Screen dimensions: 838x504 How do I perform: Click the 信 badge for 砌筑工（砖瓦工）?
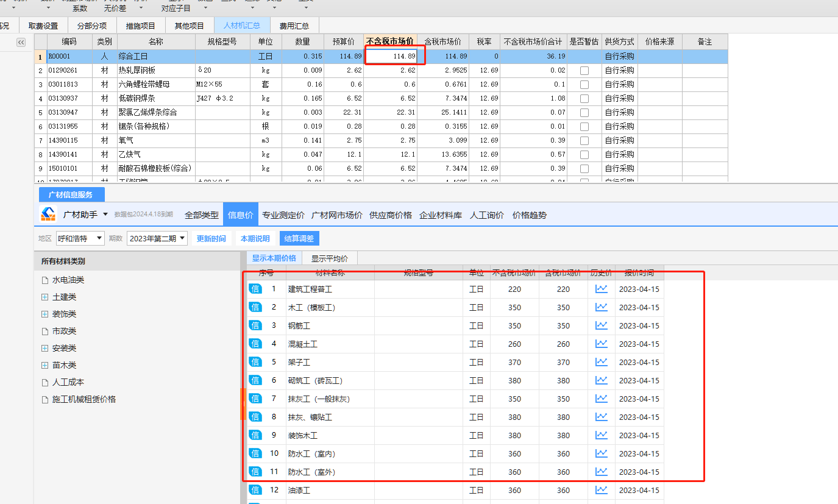[255, 380]
